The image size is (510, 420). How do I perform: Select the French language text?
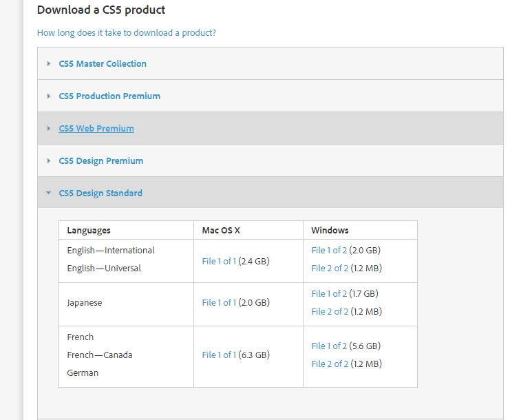point(81,337)
